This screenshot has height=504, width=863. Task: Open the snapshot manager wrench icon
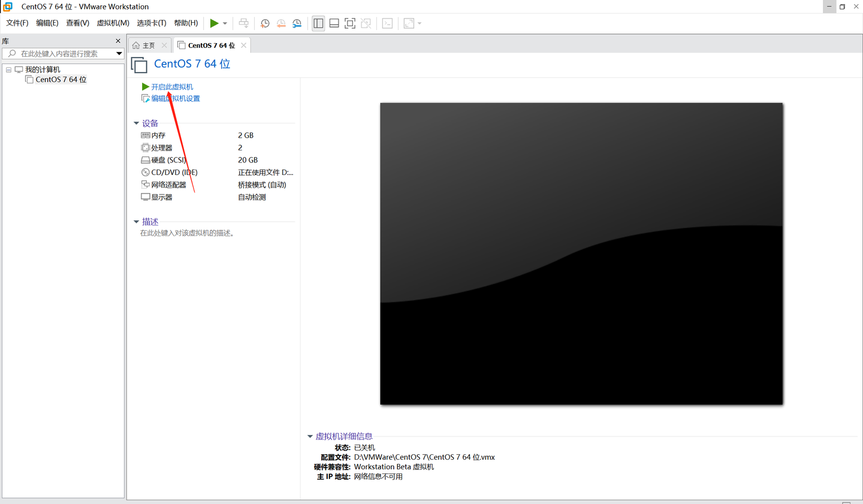pyautogui.click(x=297, y=23)
